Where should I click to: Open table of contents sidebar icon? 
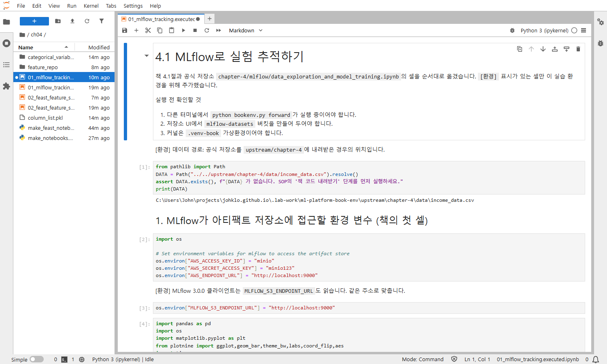tap(6, 65)
